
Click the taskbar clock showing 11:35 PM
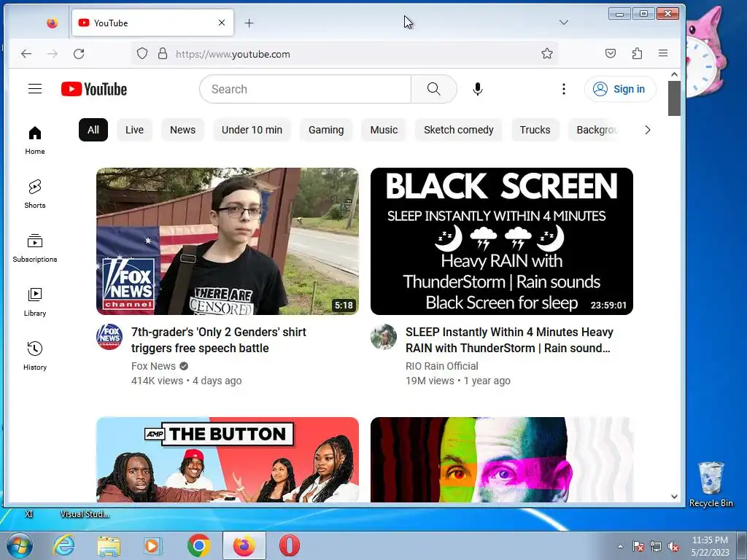tap(710, 545)
